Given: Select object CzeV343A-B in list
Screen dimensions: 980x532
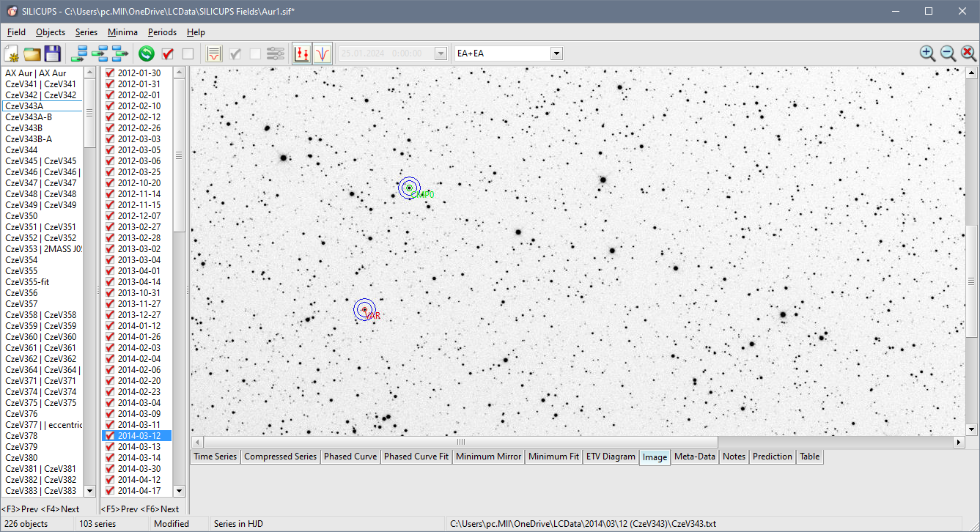Looking at the screenshot, I should coord(29,117).
